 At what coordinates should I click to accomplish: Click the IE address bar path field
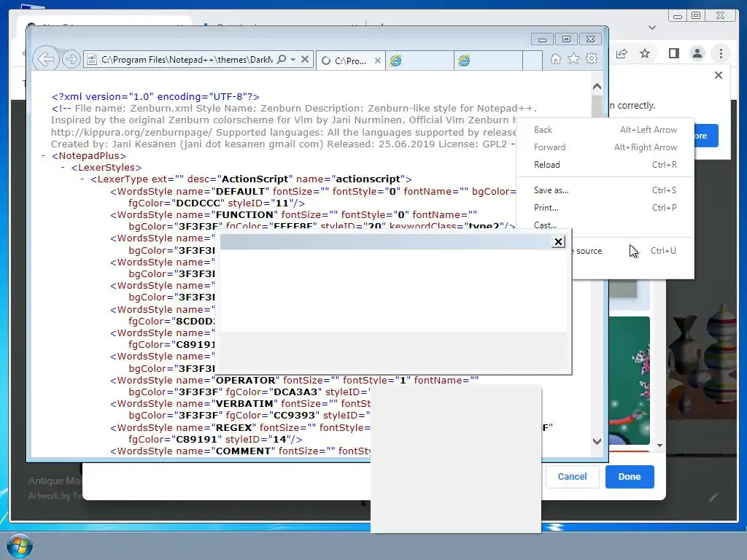click(x=187, y=60)
